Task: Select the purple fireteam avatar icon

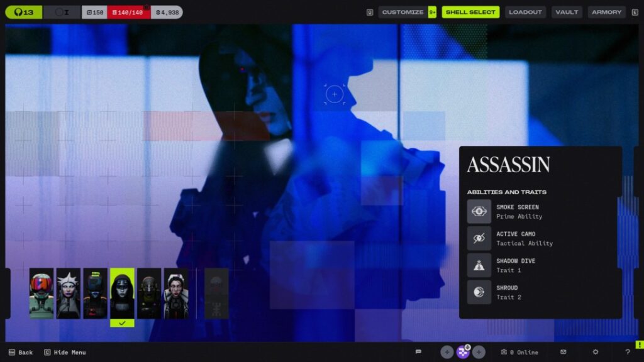Action: (x=463, y=352)
